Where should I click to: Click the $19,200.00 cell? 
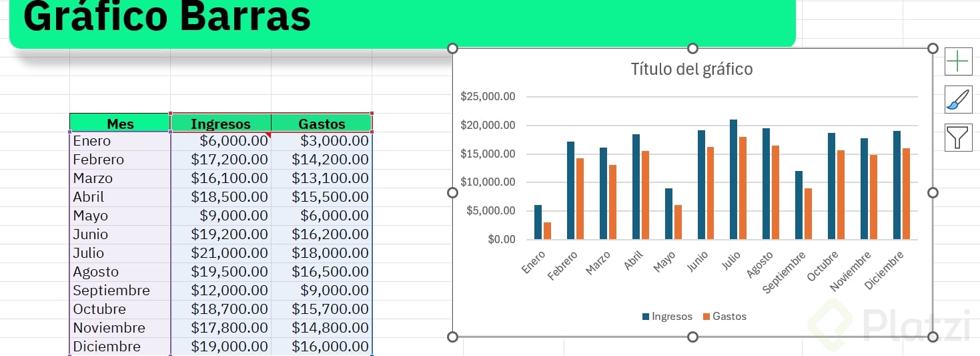click(x=221, y=234)
